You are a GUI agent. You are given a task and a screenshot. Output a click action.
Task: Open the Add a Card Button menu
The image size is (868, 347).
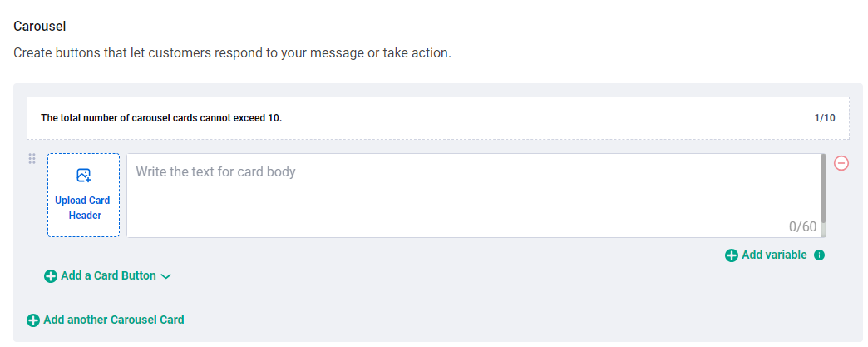click(108, 275)
